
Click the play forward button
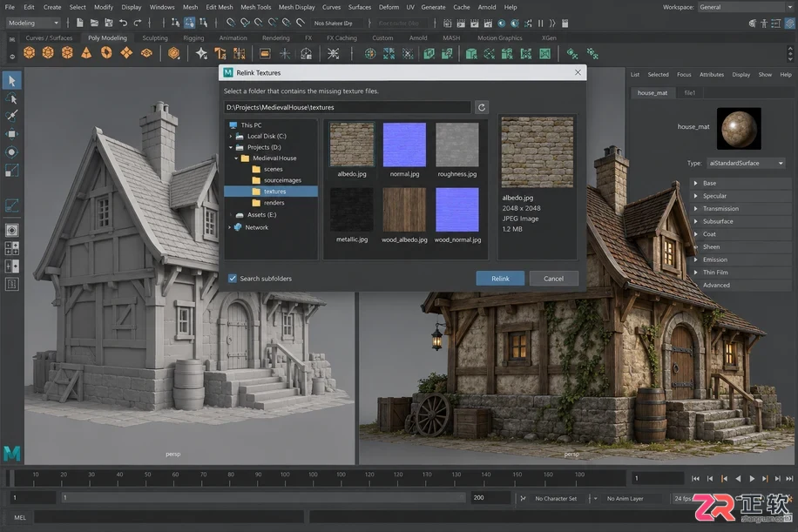752,479
